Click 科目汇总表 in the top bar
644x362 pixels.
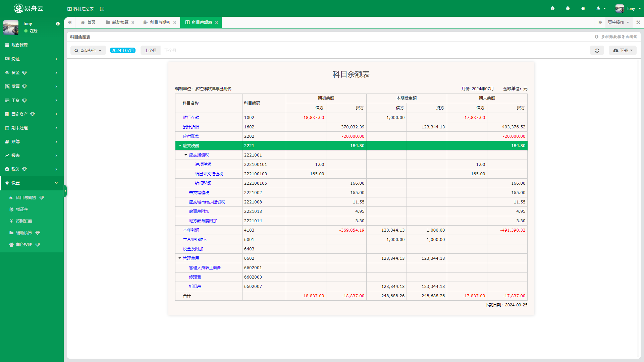tap(80, 9)
